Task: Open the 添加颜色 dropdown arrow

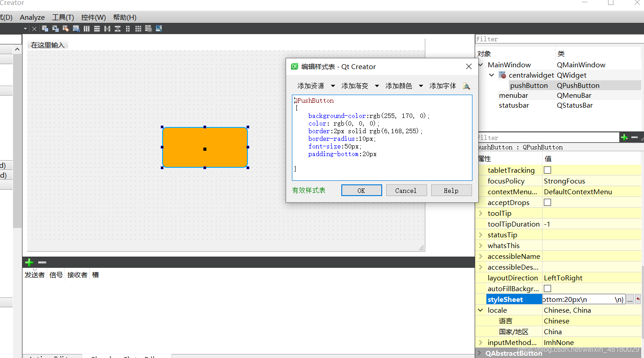Action: pos(421,86)
